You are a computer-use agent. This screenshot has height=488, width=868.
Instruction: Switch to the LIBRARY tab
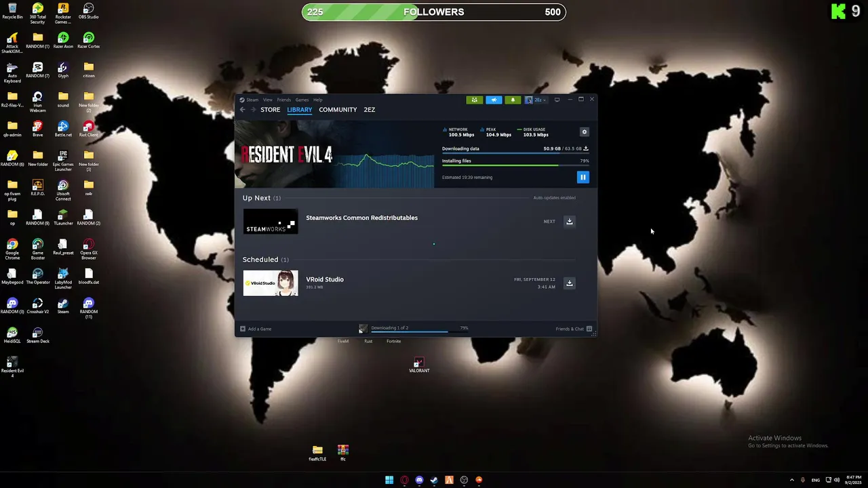click(300, 110)
